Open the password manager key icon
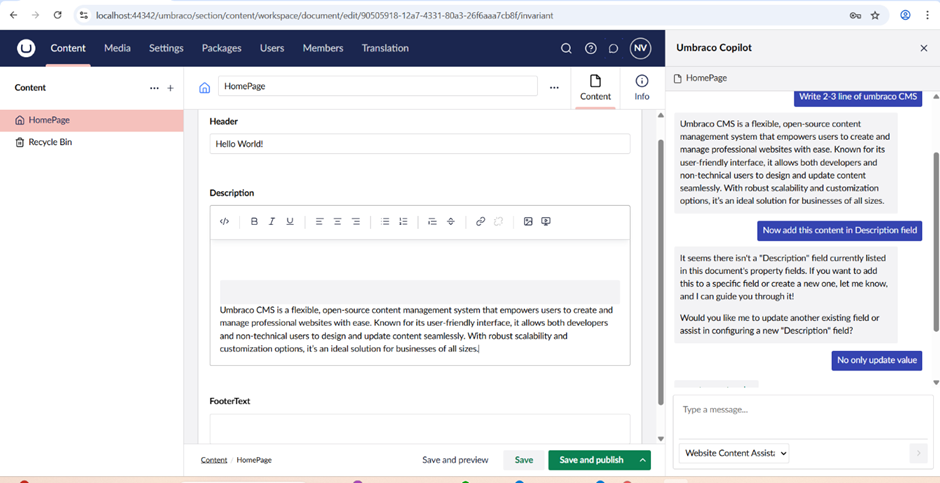Image resolution: width=940 pixels, height=483 pixels. tap(855, 15)
